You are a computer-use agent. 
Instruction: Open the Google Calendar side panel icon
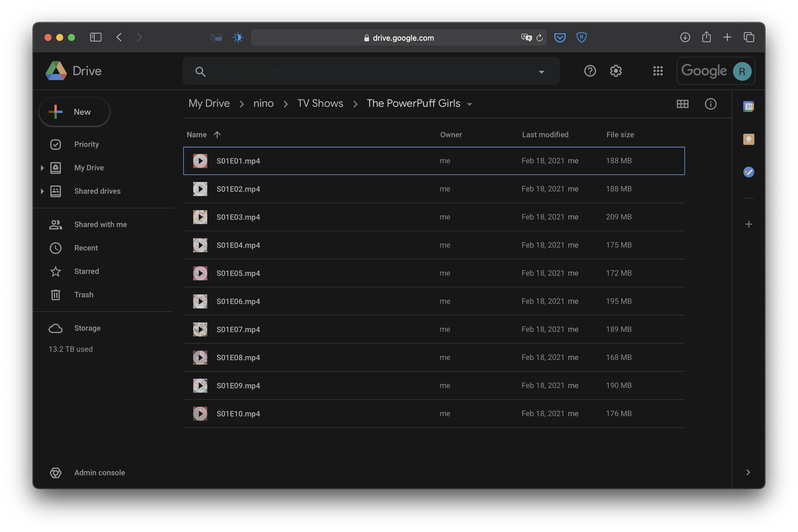(x=749, y=107)
